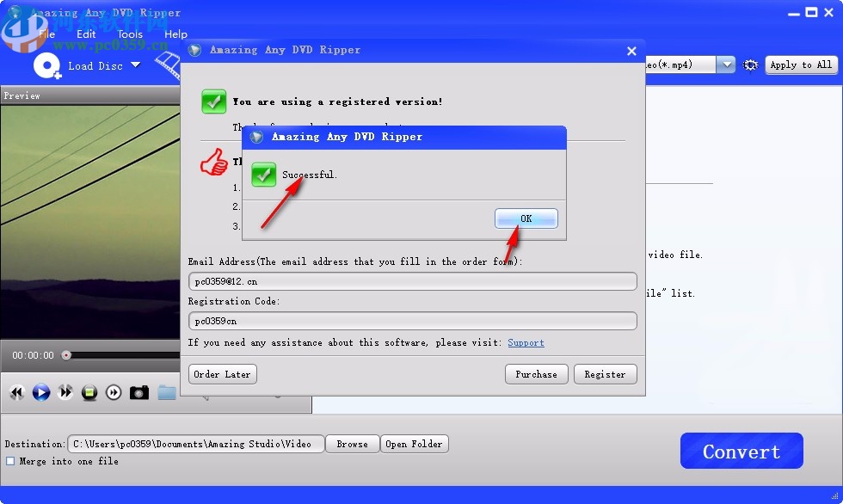Screen dimensions: 843x504
Task: Click the stop playback icon
Action: point(89,392)
